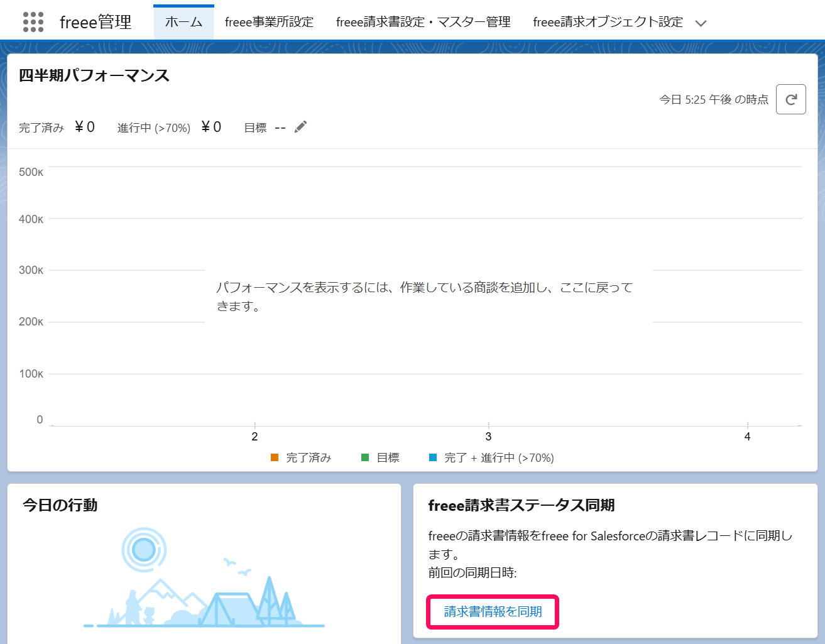The height and width of the screenshot is (644, 825).
Task: Refresh the quarterly performance chart
Action: coord(790,99)
